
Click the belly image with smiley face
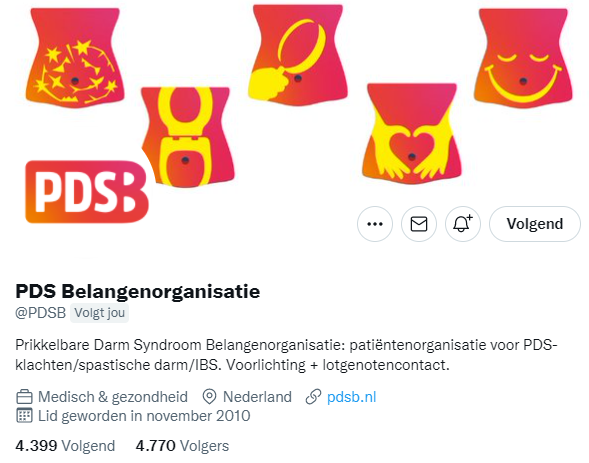523,58
